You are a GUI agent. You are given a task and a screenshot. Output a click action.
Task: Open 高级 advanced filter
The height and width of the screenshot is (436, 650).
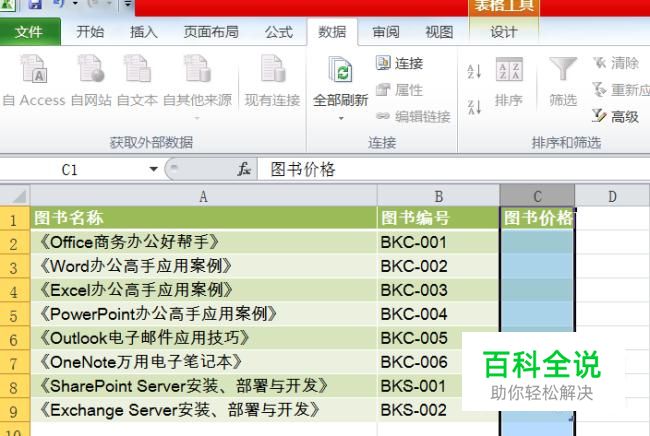[x=616, y=117]
